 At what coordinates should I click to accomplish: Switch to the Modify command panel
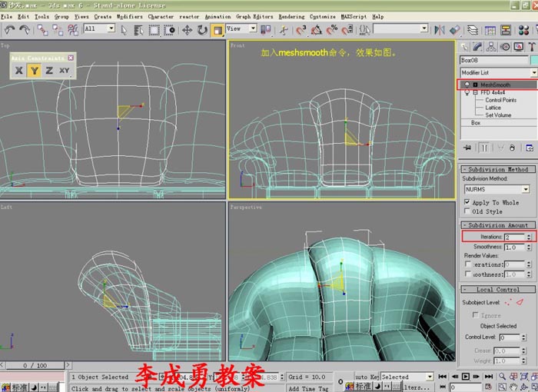(x=477, y=47)
